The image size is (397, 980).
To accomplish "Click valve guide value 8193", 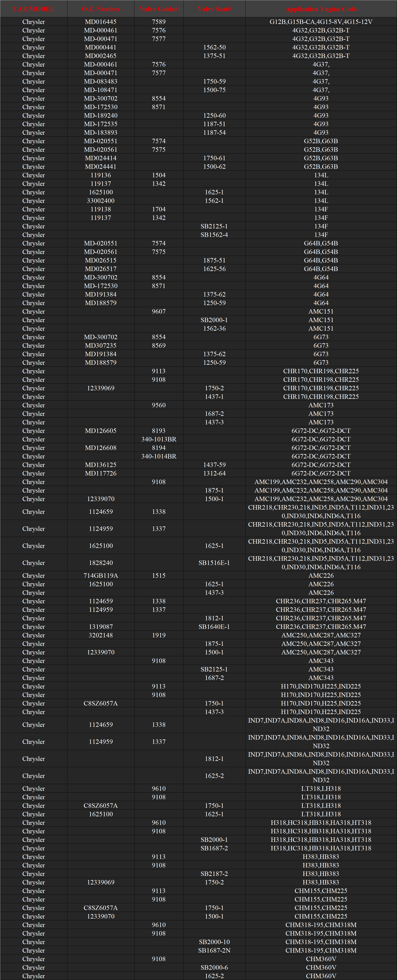I will (159, 431).
